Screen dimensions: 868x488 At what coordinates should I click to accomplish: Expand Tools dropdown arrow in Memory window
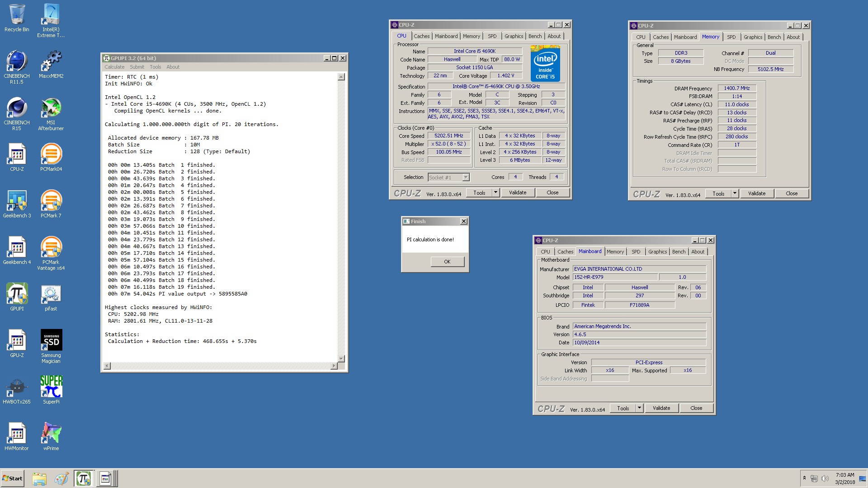[x=735, y=194]
